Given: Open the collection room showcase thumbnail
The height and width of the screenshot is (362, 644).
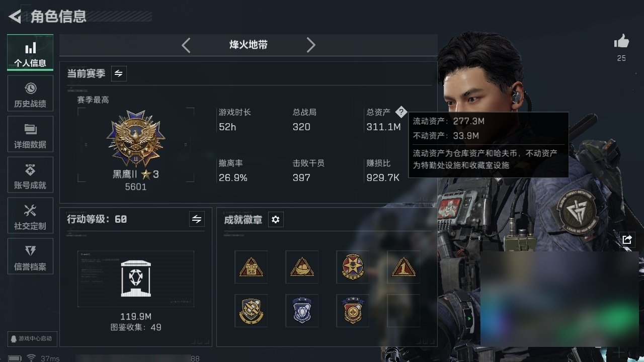Looking at the screenshot, I should (136, 279).
